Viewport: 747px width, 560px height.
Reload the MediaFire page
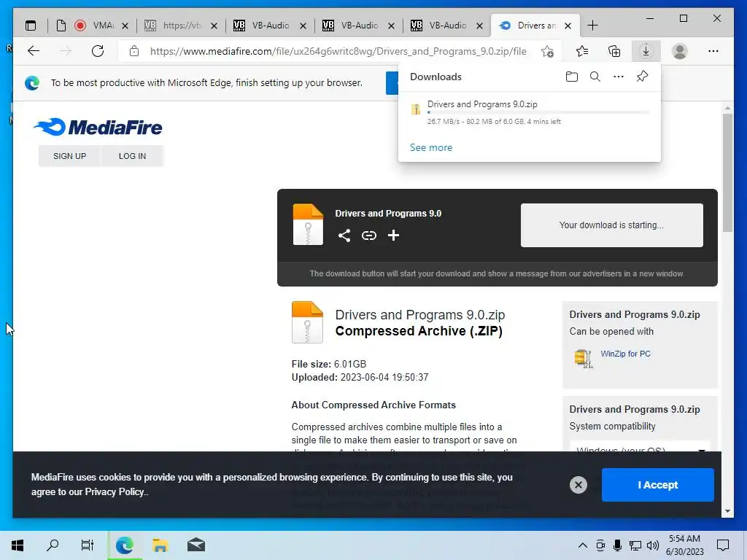(98, 51)
